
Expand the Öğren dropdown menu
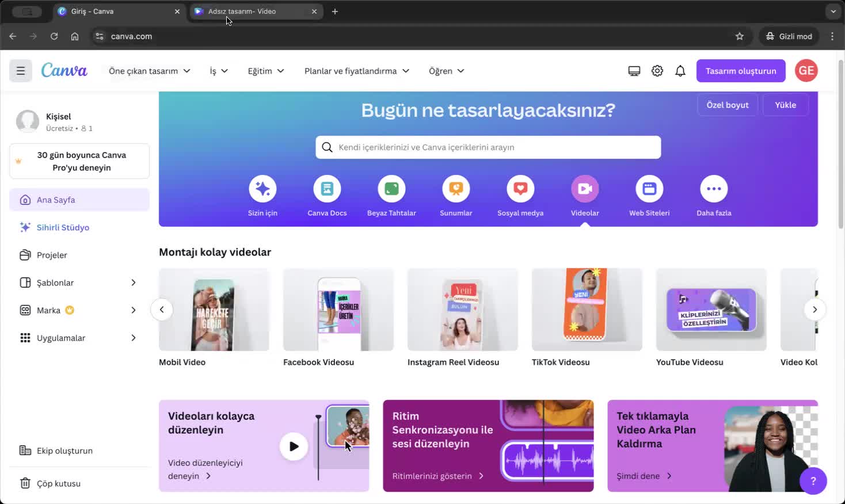(x=447, y=71)
